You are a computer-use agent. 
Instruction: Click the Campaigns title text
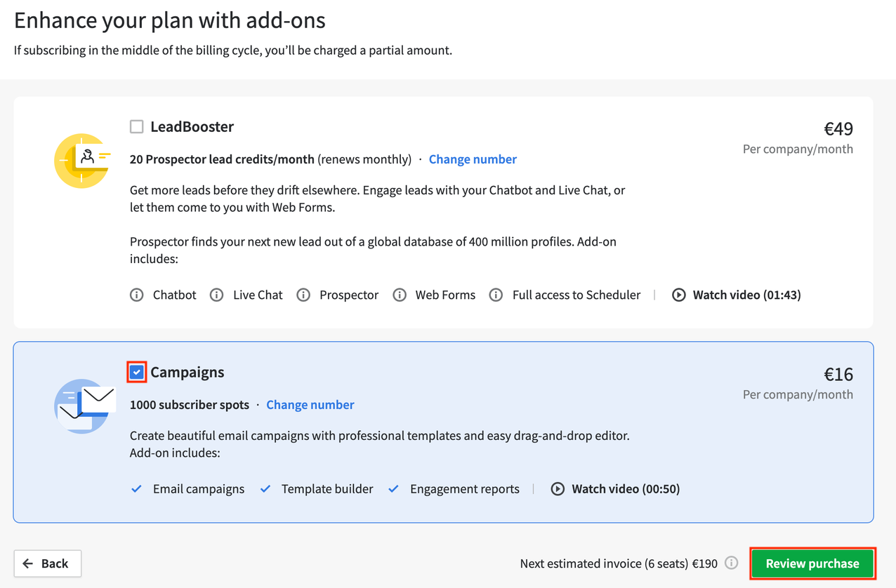(187, 373)
